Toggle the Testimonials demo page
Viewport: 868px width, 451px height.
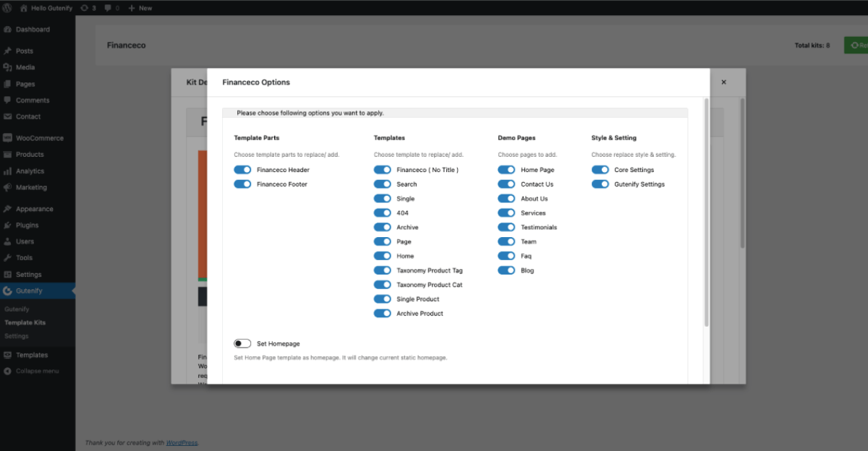point(506,228)
